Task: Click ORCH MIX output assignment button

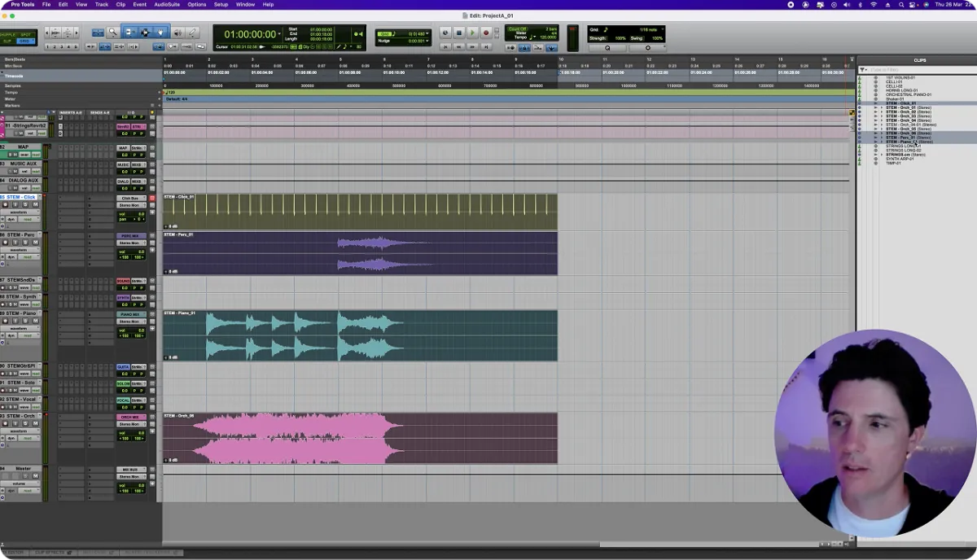Action: (x=130, y=417)
